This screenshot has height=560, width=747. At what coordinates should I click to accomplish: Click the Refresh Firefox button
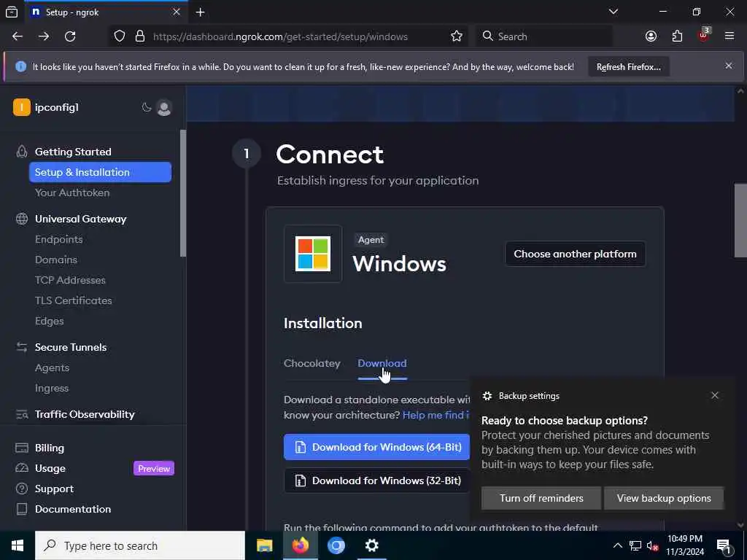click(x=628, y=67)
